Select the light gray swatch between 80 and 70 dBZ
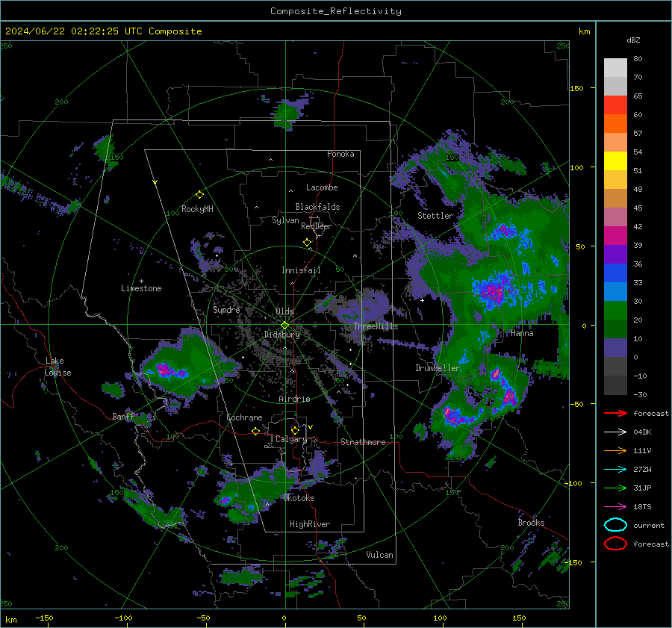This screenshot has width=672, height=628. point(615,68)
